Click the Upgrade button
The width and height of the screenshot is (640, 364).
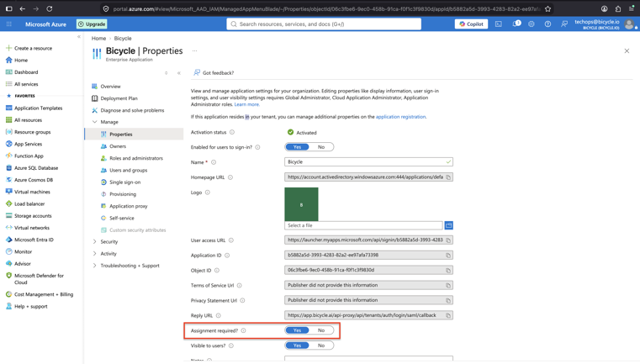point(92,24)
